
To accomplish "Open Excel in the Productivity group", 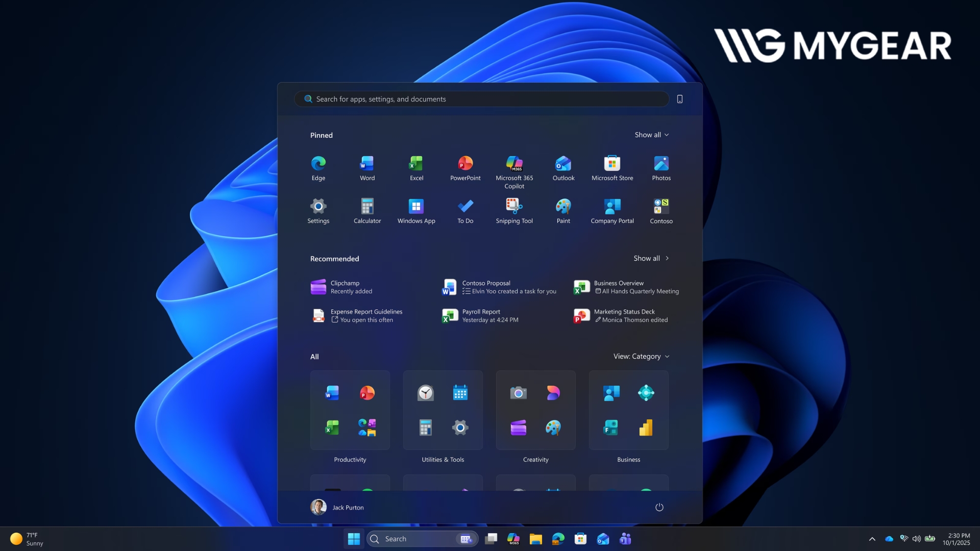I will pyautogui.click(x=332, y=428).
